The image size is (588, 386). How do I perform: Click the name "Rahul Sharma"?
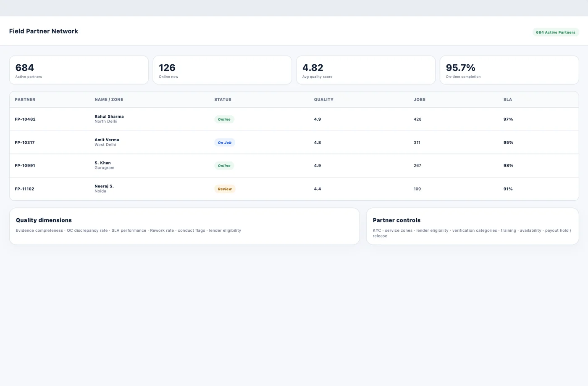[x=109, y=116]
